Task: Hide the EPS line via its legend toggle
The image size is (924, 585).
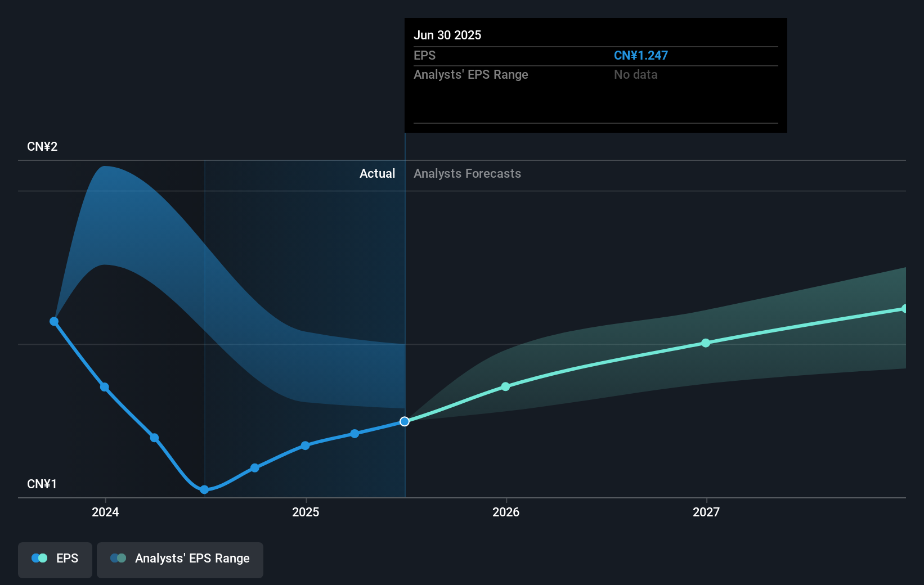Action: click(55, 559)
